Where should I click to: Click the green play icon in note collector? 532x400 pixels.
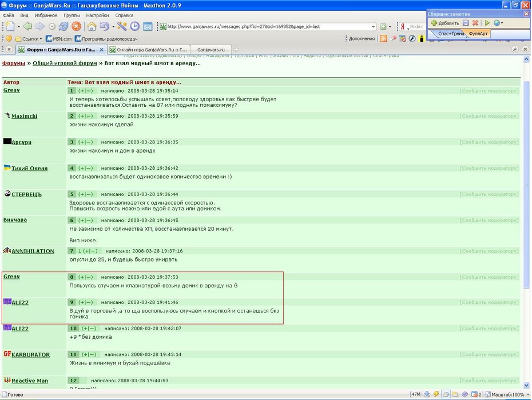[x=487, y=23]
